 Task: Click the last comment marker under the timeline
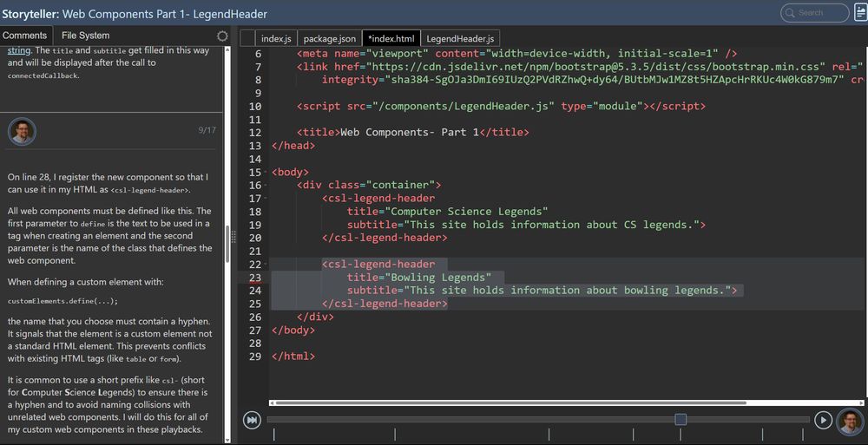click(x=803, y=435)
